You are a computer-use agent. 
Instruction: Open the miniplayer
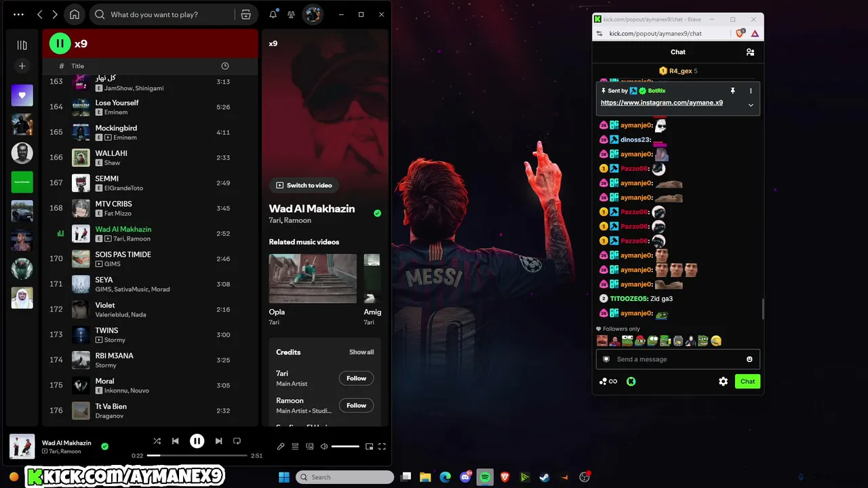pyautogui.click(x=369, y=446)
